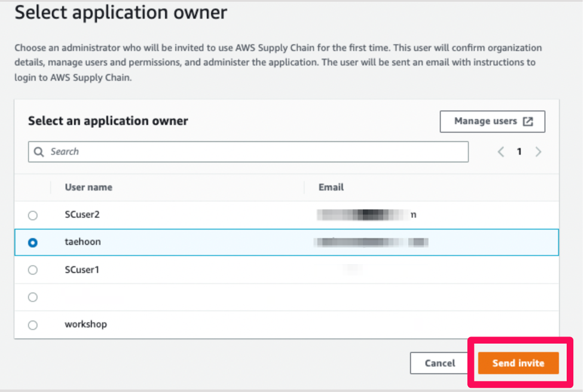Select the taehoon radio button
Screen dimensions: 584x392
[x=33, y=243]
